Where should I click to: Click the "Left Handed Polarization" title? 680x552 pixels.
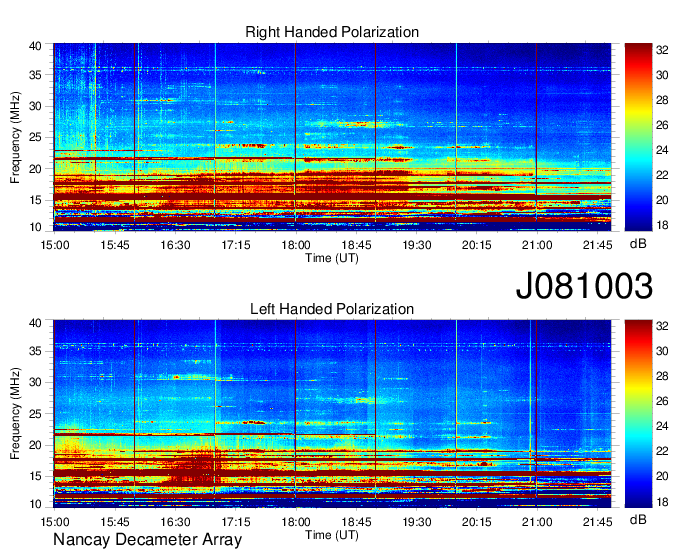click(332, 309)
